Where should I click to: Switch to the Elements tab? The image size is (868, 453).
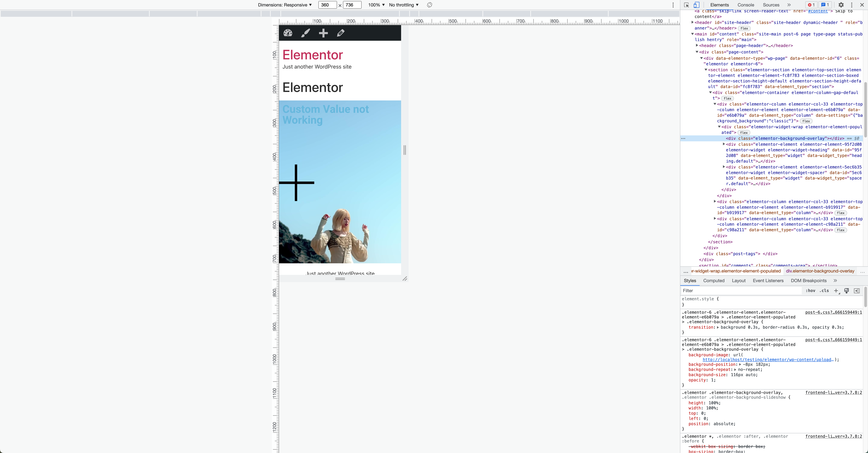click(x=719, y=5)
